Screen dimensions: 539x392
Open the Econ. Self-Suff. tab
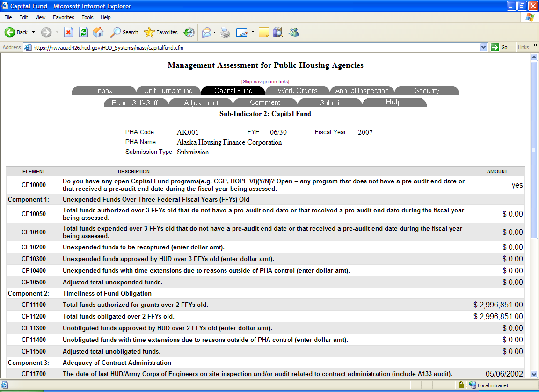pos(136,103)
